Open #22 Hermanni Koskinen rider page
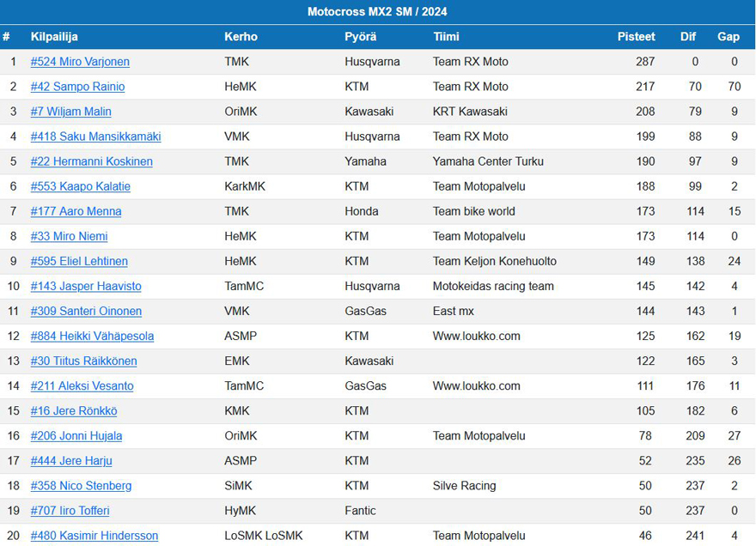 pos(92,161)
